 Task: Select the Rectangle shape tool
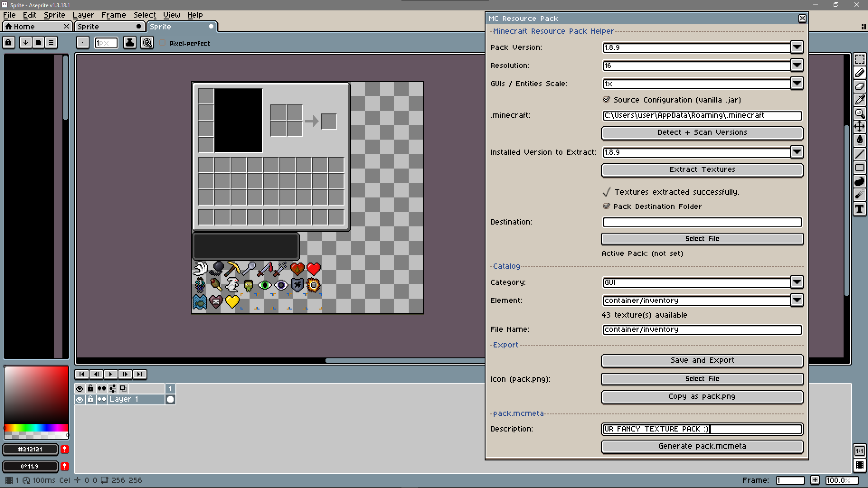[859, 168]
